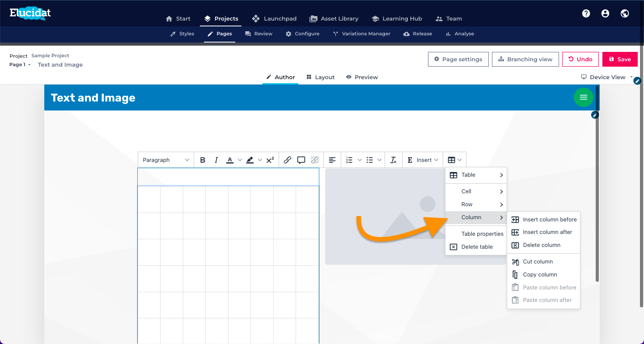
Task: Toggle italic formatting in the toolbar
Action: 216,160
